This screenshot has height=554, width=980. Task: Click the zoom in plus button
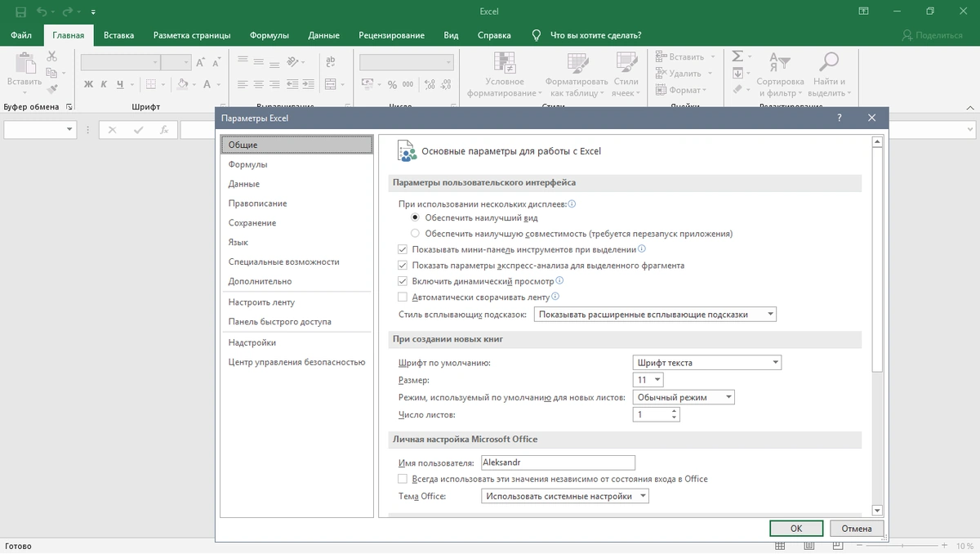coord(944,547)
